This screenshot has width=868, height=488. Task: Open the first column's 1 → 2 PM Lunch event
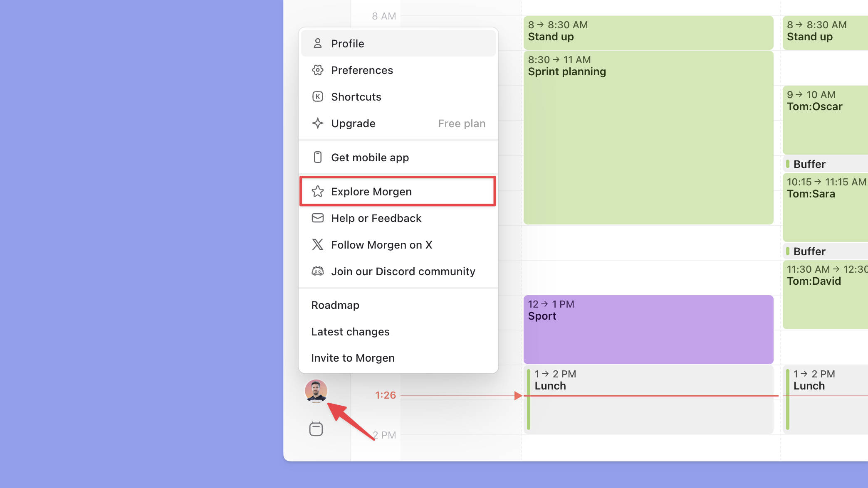click(648, 399)
